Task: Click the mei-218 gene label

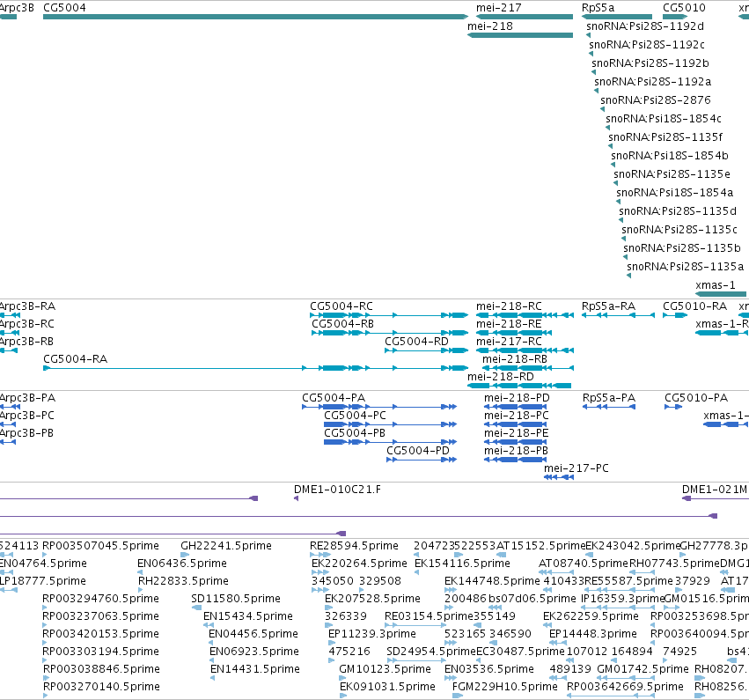Action: 490,26
